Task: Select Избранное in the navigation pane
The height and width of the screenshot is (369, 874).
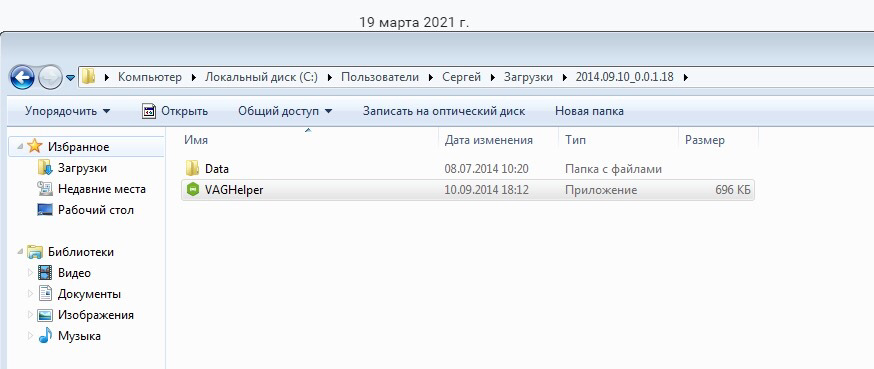Action: click(79, 147)
